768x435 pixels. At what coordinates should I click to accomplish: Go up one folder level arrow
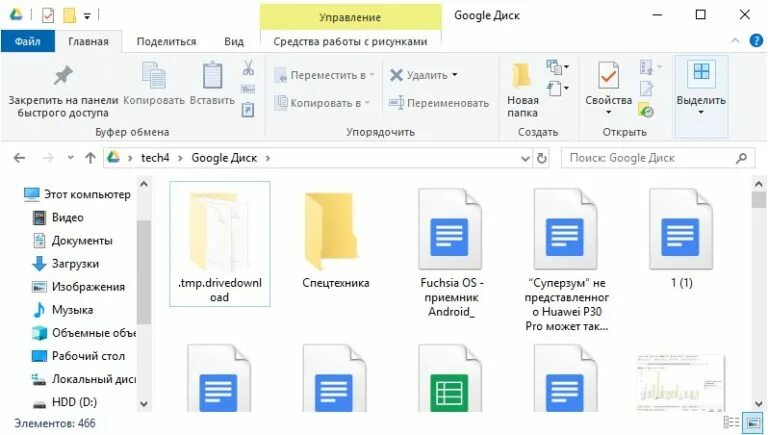click(90, 158)
